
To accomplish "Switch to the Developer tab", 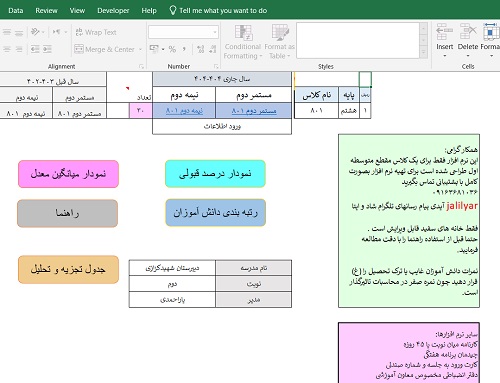I will (x=113, y=11).
